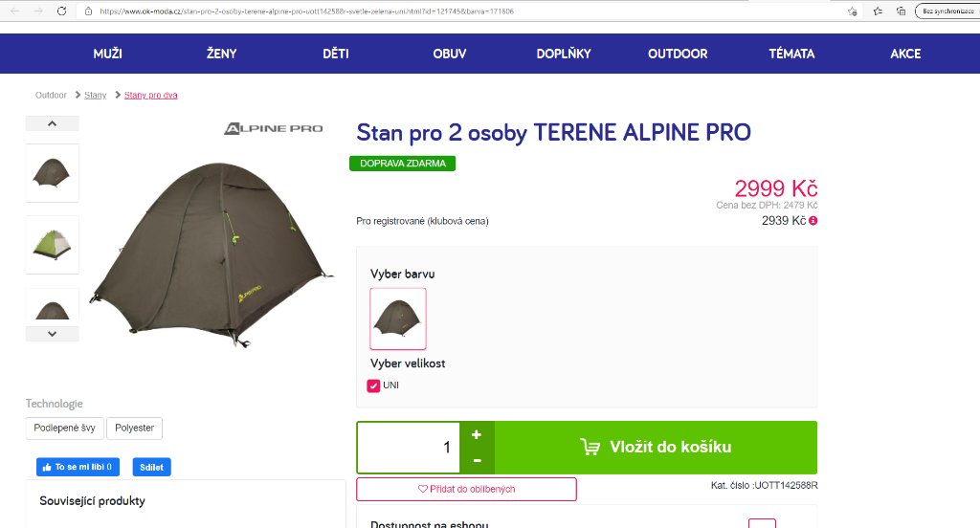Screen dimensions: 980x528
Task: Increase quantity with the plus button
Action: [477, 434]
